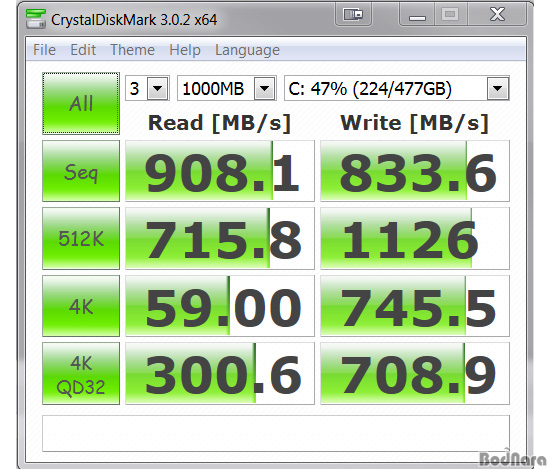This screenshot has width=550, height=469.
Task: Start the 4K QD32 test
Action: (81, 374)
